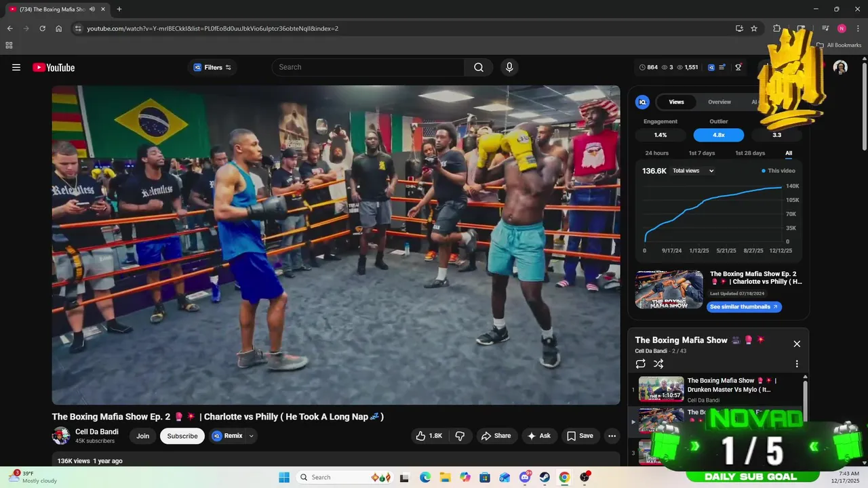Open Cell Da Bandi channel name link
This screenshot has height=488, width=868.
tap(97, 432)
